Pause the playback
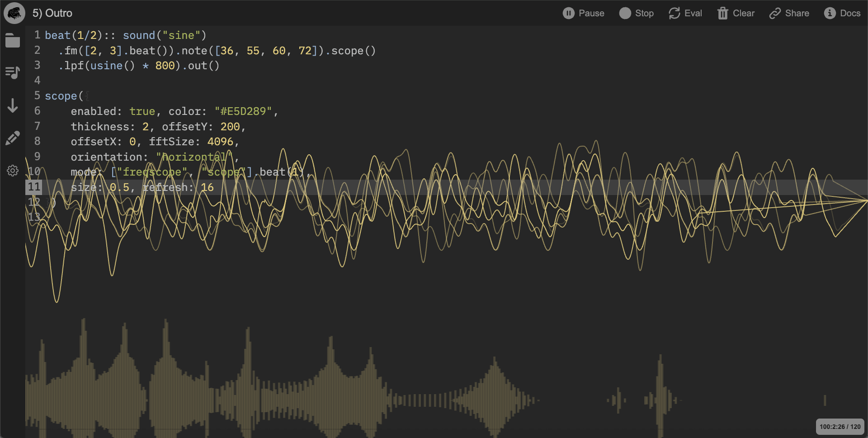The image size is (868, 438). (583, 13)
